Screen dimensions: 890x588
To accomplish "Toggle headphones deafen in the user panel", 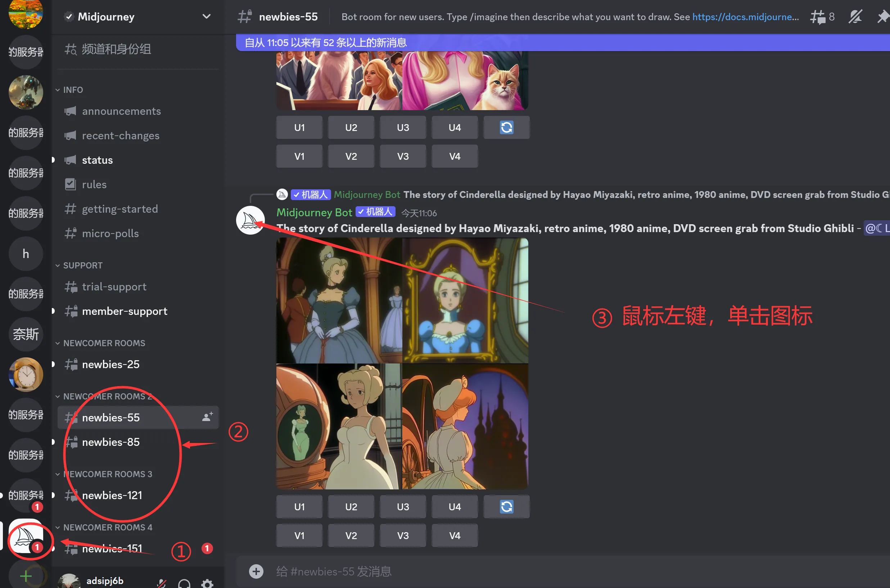I will click(184, 583).
